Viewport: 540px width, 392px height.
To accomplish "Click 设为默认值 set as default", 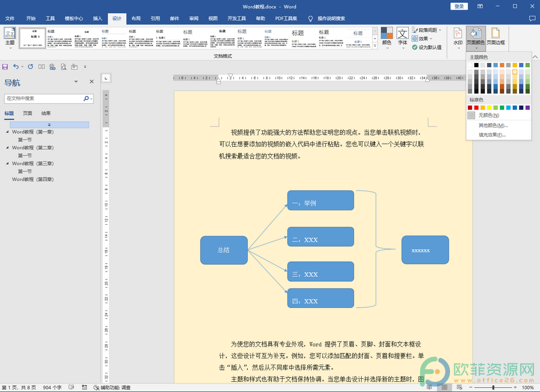I will (x=427, y=47).
